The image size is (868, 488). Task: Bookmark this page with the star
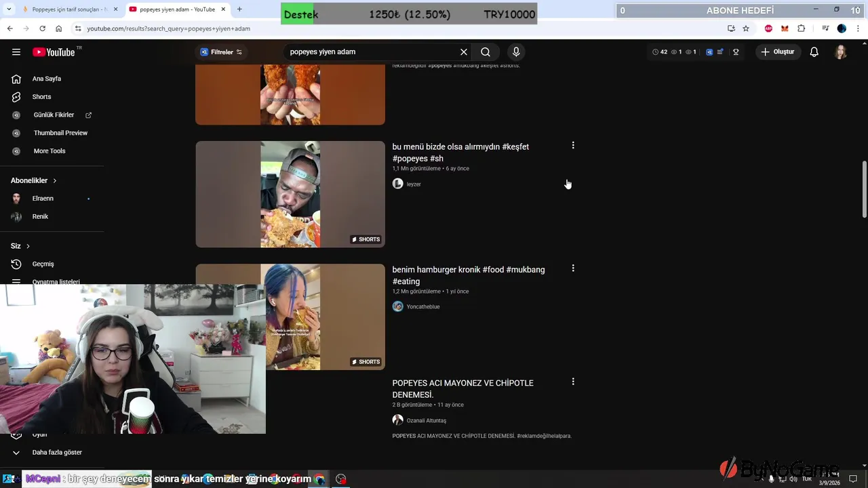tap(746, 28)
